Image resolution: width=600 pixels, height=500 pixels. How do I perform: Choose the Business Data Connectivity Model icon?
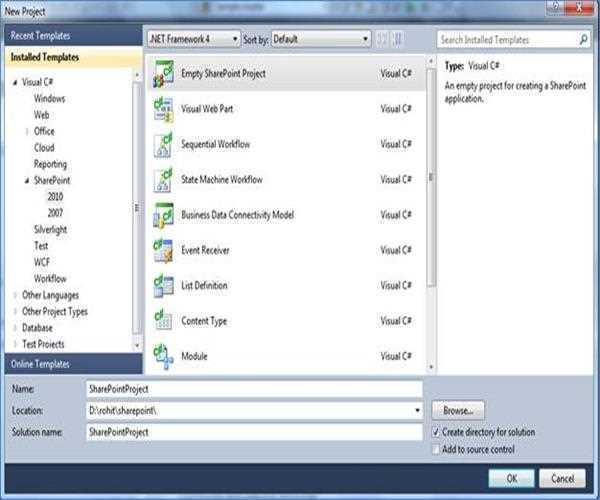[163, 215]
